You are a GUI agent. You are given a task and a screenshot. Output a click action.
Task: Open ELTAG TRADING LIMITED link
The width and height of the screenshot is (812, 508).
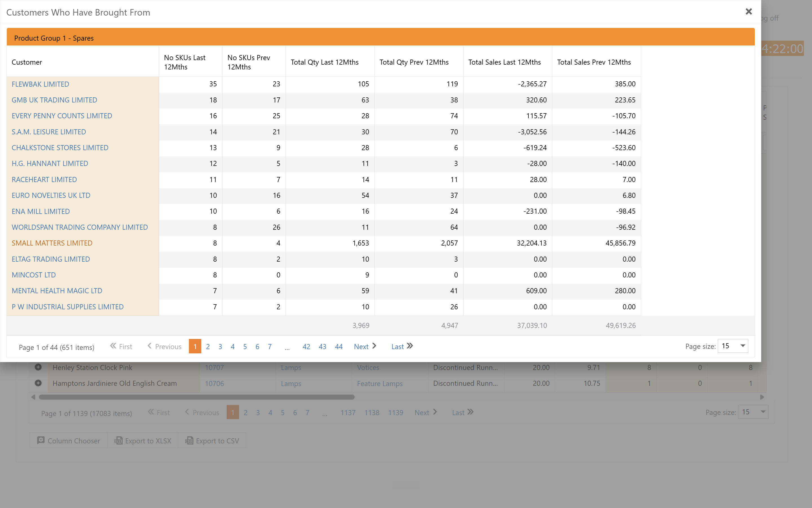(51, 259)
